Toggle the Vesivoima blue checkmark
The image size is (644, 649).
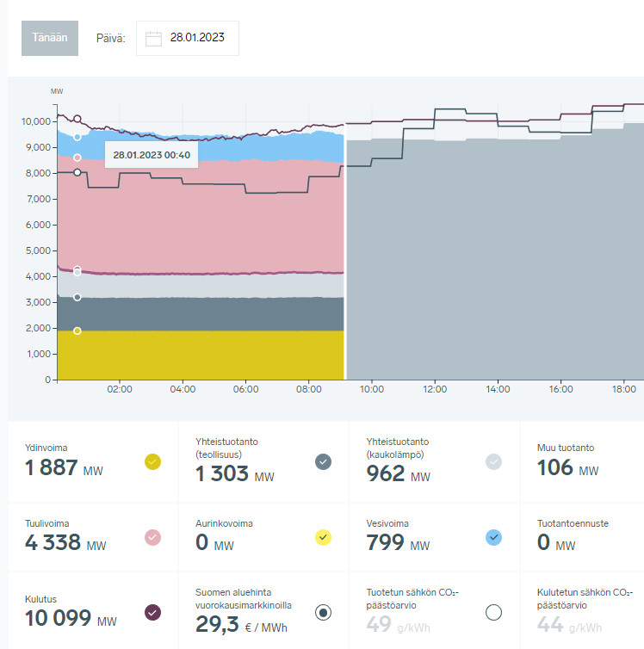493,537
